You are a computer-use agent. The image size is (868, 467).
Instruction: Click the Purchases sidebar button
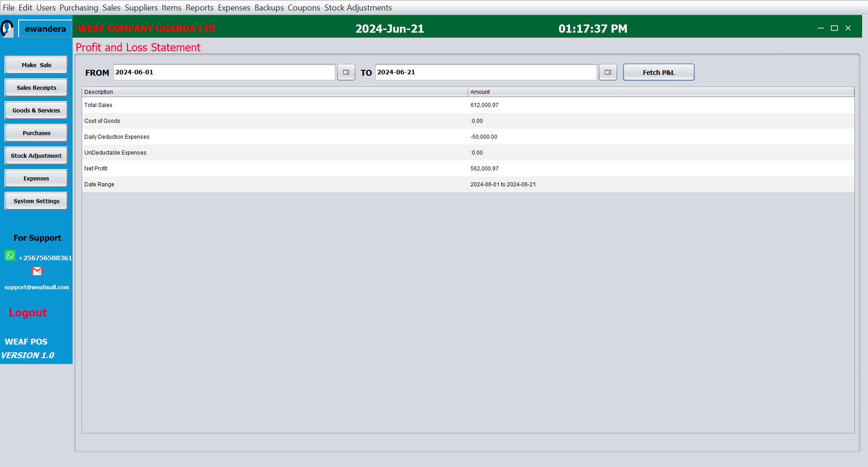tap(36, 133)
